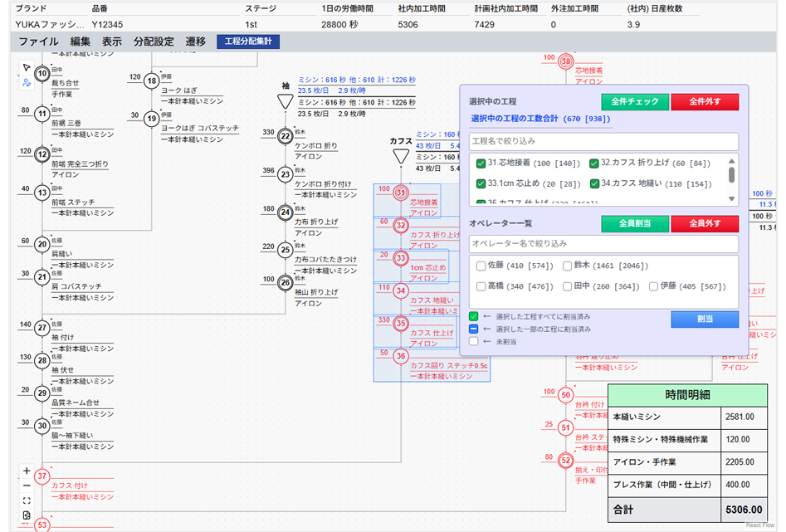
Task: Click process node 27 袖 付け
Action: click(x=42, y=328)
